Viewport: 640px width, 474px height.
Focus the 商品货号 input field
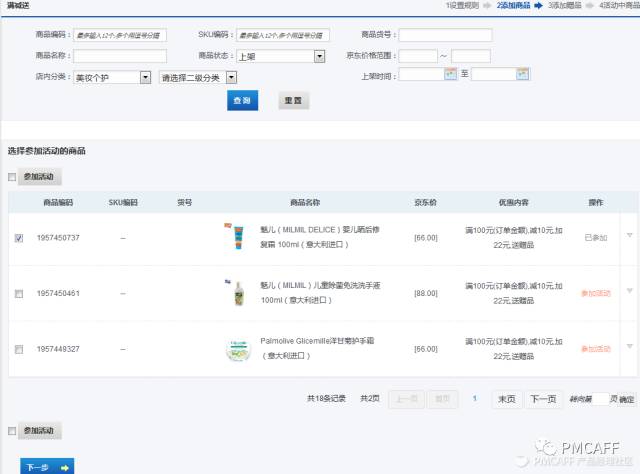coord(445,35)
